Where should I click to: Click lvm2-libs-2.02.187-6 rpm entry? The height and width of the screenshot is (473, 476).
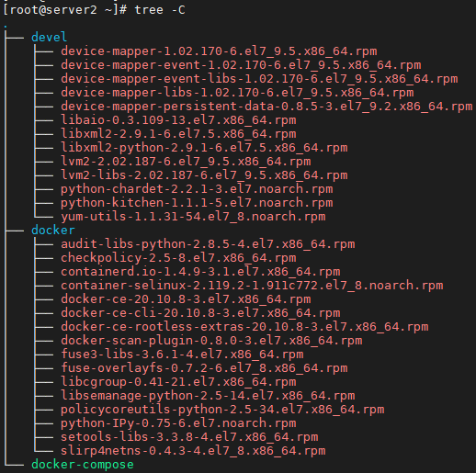click(x=204, y=175)
